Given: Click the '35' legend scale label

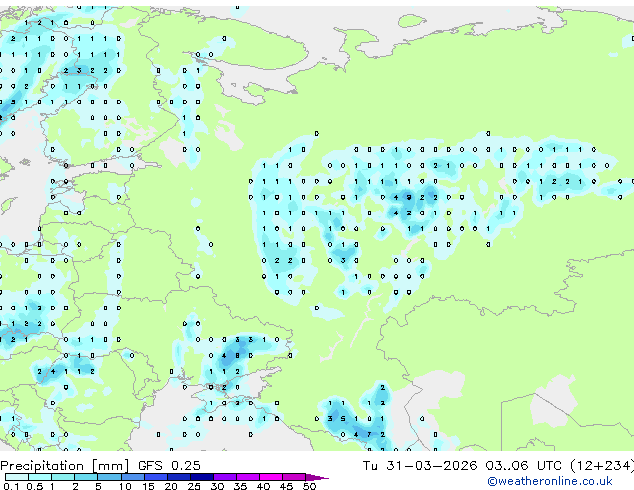Looking at the screenshot, I should coord(240,486).
